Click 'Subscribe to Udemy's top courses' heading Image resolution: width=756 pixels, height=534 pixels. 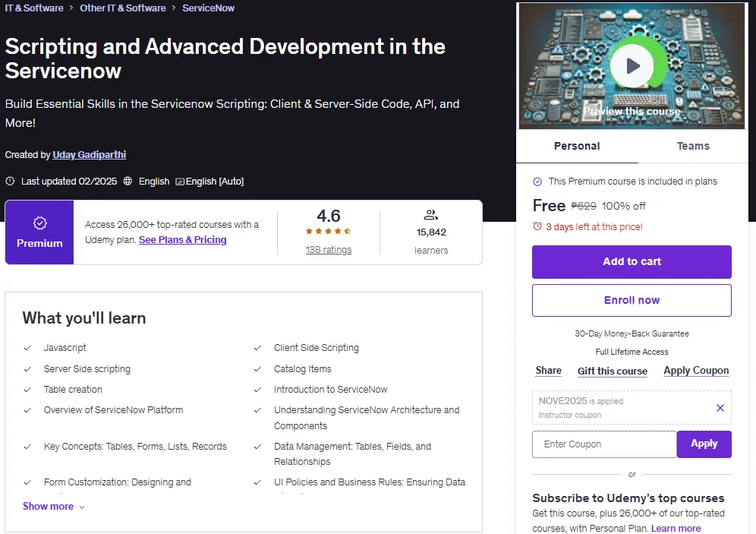click(628, 498)
